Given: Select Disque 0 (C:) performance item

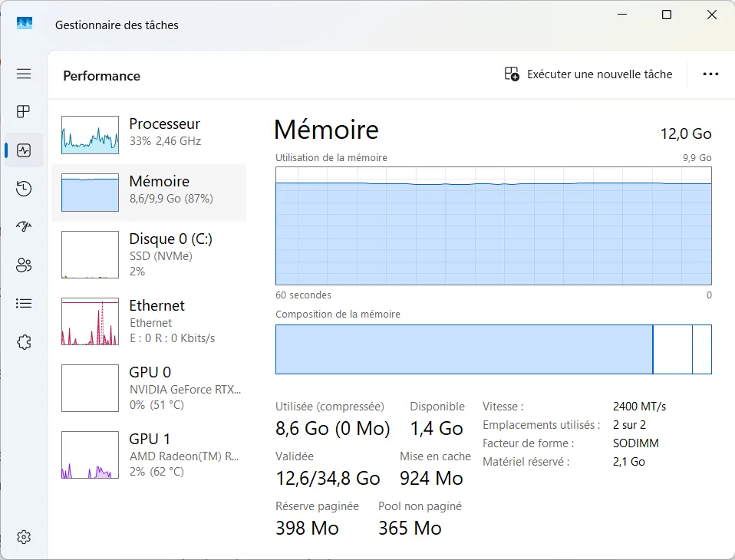Looking at the screenshot, I should [149, 255].
